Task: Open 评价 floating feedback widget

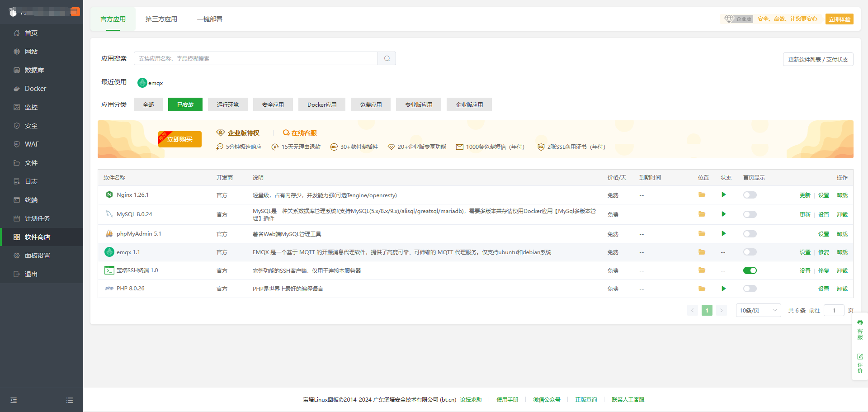Action: [860, 364]
